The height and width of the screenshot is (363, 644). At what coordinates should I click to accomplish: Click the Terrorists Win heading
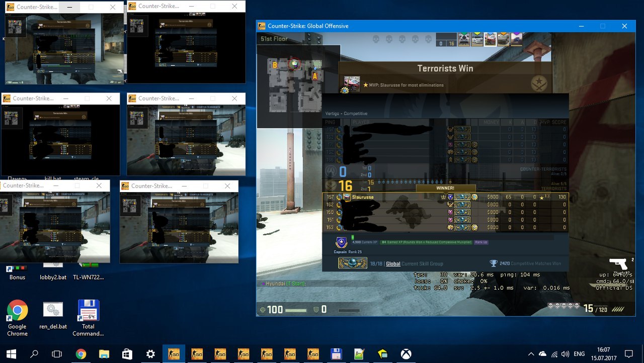pyautogui.click(x=445, y=68)
